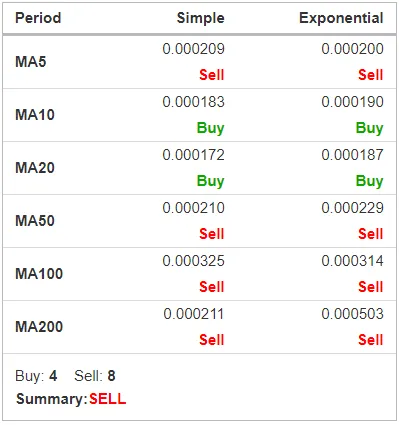Click the MA10 simple Buy signal
The height and width of the screenshot is (425, 399).
pyautogui.click(x=211, y=128)
